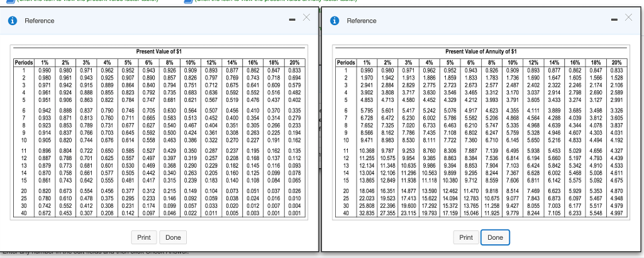Screen dimensions: 644x258
Task: Print the Present Value of $1 table
Action: [144, 237]
